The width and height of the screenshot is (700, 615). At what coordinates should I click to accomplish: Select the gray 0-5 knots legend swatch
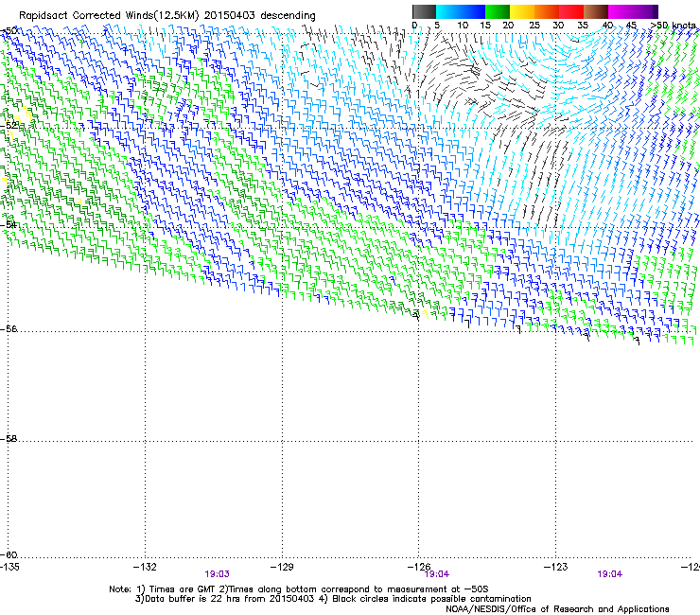424,11
